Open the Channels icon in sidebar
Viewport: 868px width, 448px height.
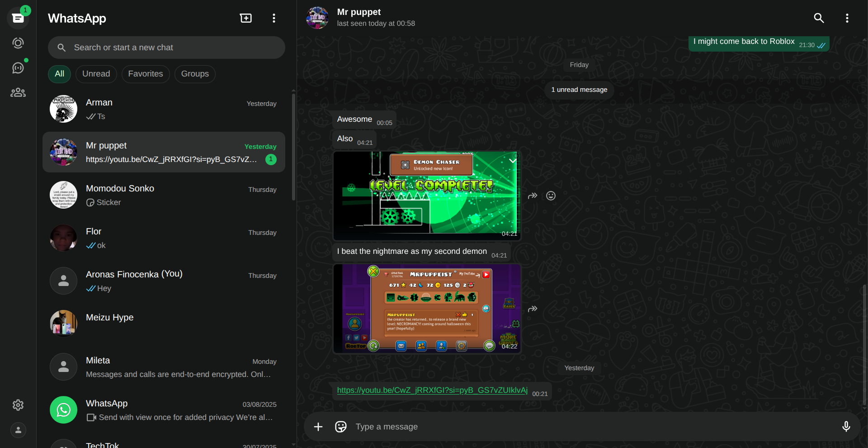pos(18,68)
